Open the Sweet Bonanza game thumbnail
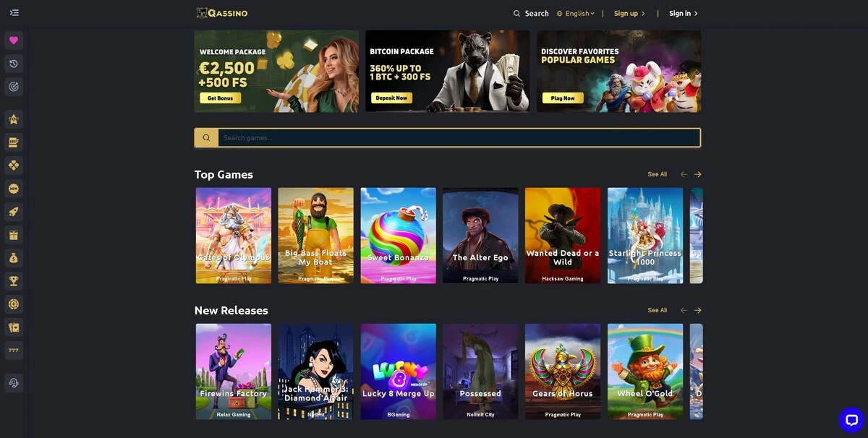Screen dimensions: 868x438 click(399, 236)
